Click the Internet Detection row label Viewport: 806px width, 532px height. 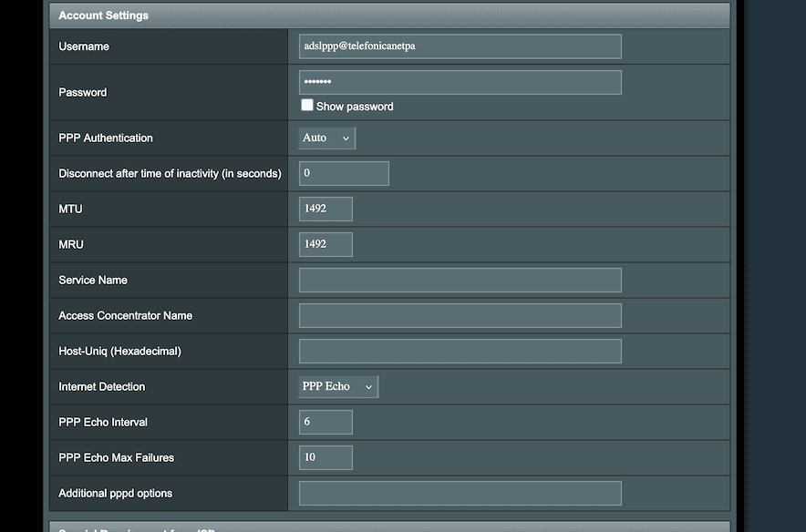pos(102,386)
